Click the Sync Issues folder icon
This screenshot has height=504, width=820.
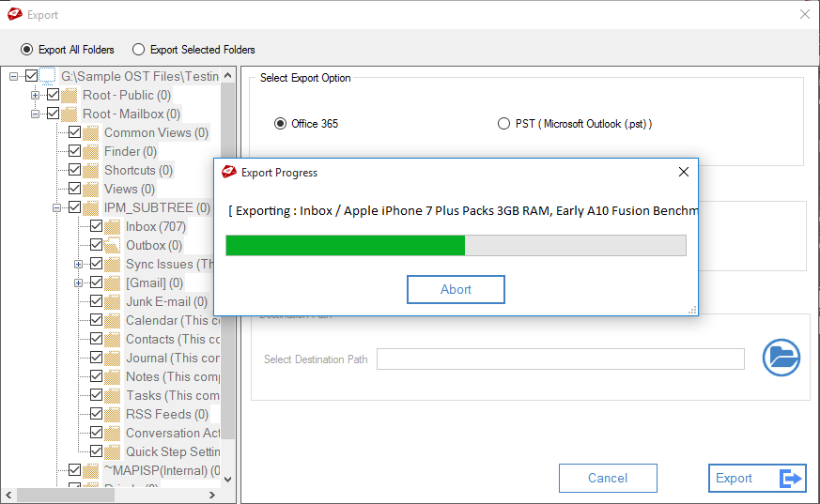pyautogui.click(x=112, y=265)
